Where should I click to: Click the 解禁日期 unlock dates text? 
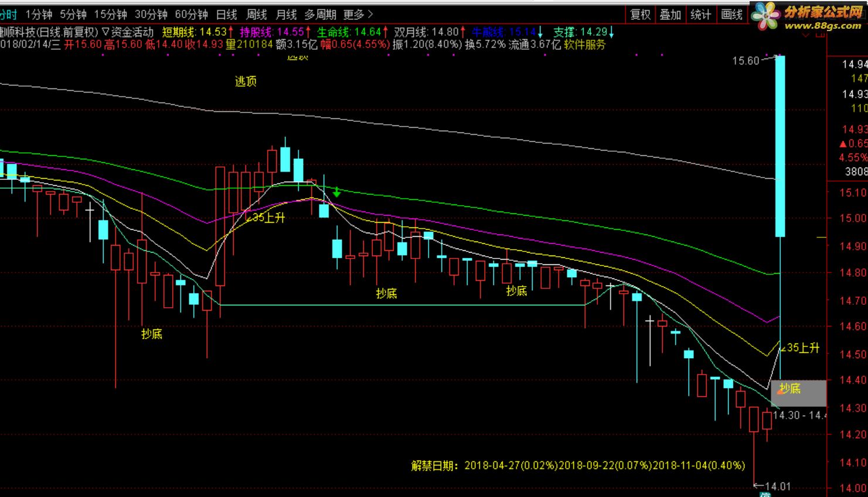click(578, 466)
